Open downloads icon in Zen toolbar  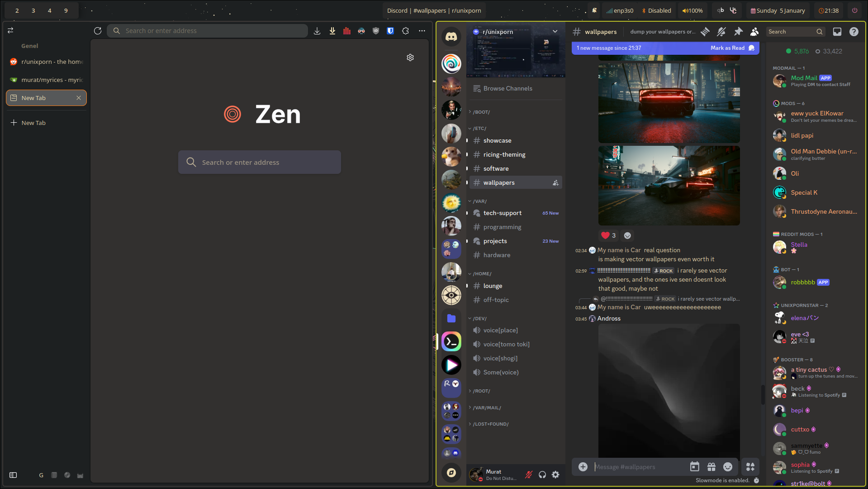pos(317,31)
